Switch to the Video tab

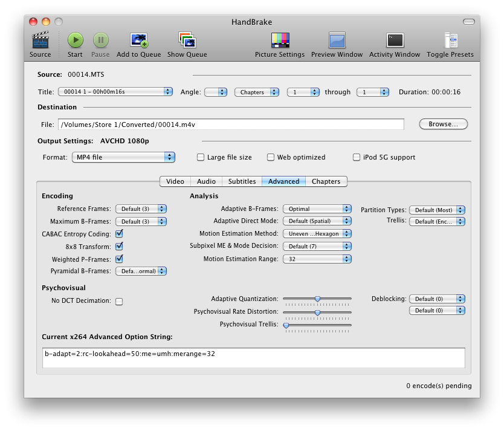coord(175,181)
